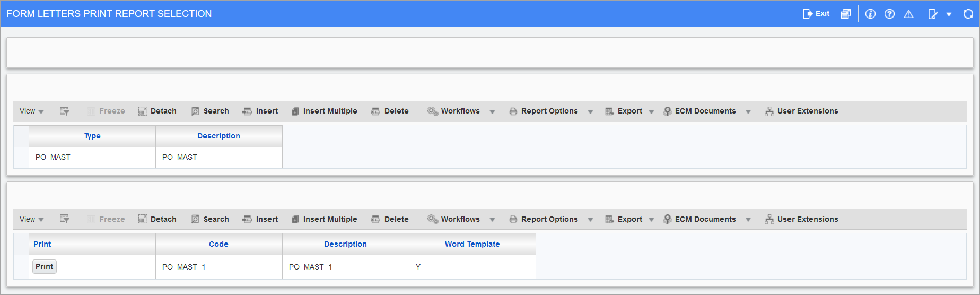
Task: Click Detach in the lower toolbar
Action: (157, 219)
